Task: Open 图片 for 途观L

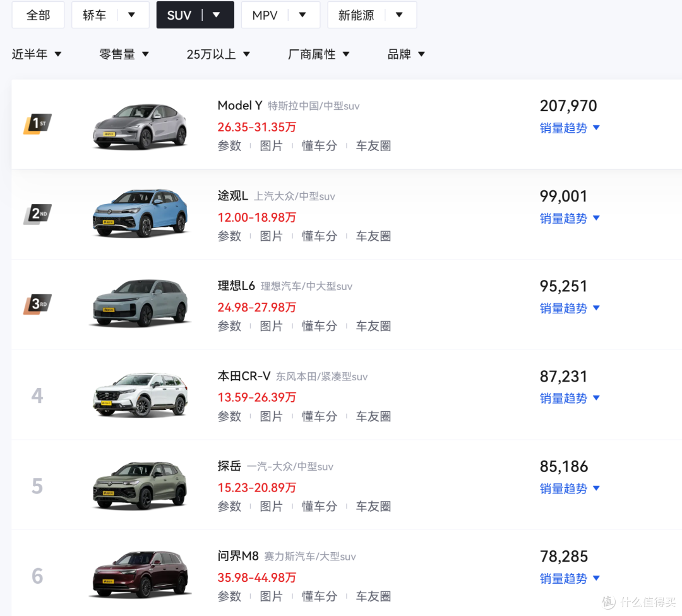Action: (x=271, y=236)
